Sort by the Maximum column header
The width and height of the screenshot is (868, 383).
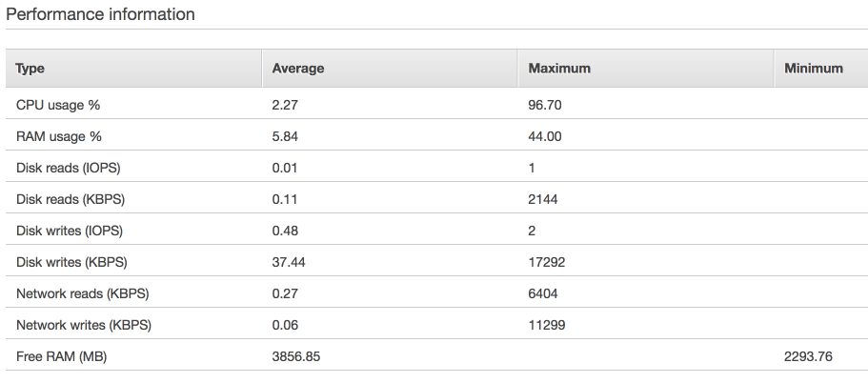[646, 68]
